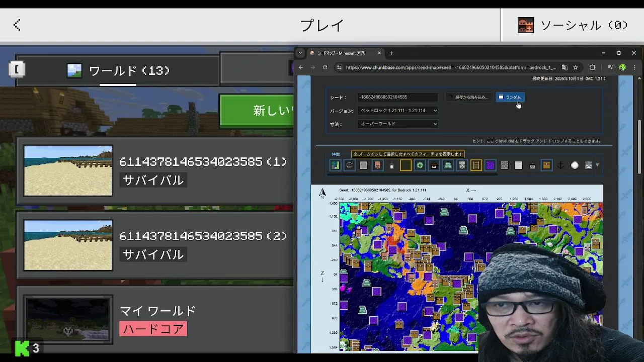This screenshot has height=362, width=644.
Task: Go back with the arrow beside プレイ
Action: pos(17,25)
